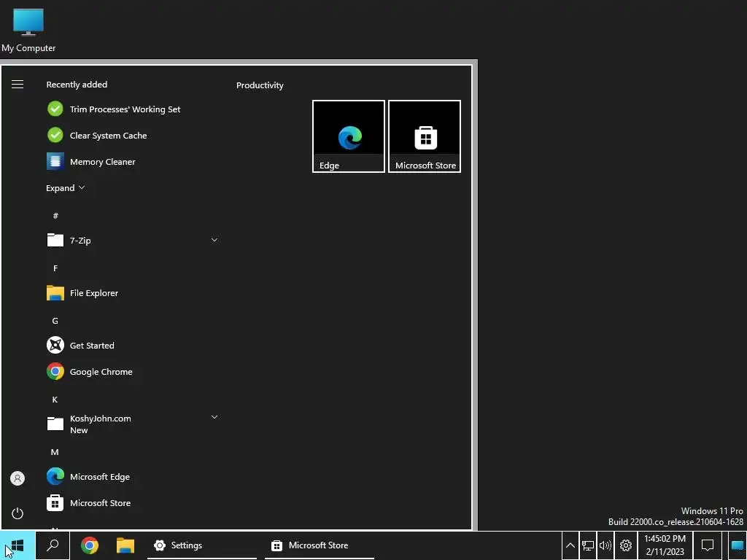Click the Edge tile in Productivity
Image resolution: width=747 pixels, height=560 pixels.
pyautogui.click(x=349, y=136)
